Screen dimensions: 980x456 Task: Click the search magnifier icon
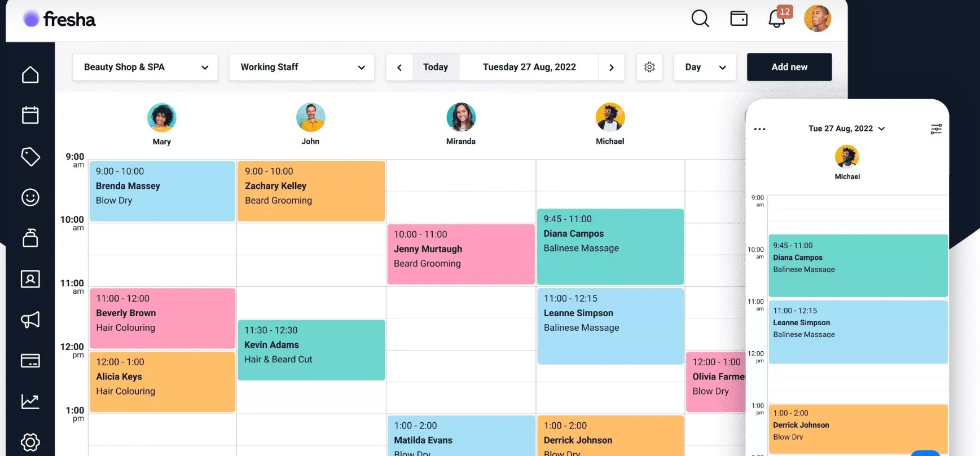coord(700,19)
